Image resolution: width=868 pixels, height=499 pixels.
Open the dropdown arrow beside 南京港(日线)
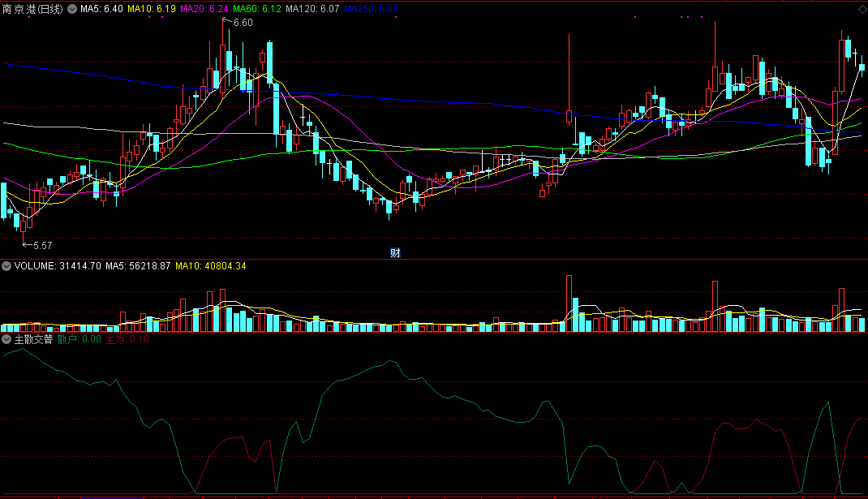72,9
